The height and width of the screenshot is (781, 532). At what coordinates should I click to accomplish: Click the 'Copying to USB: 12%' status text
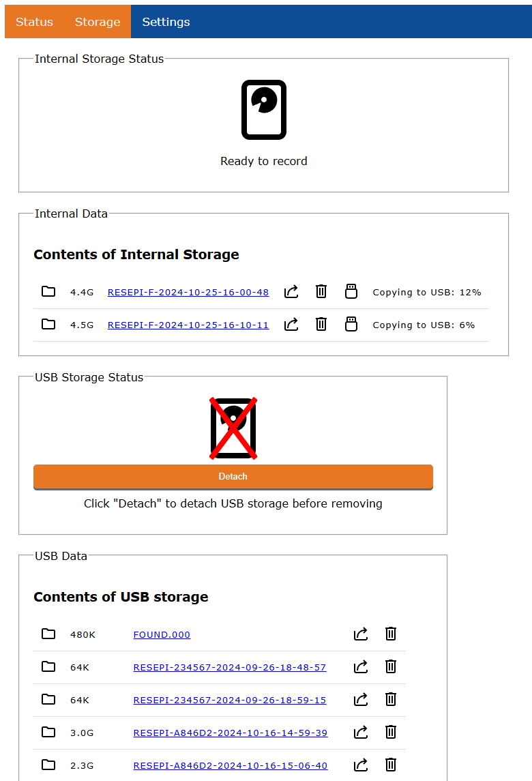[427, 291]
